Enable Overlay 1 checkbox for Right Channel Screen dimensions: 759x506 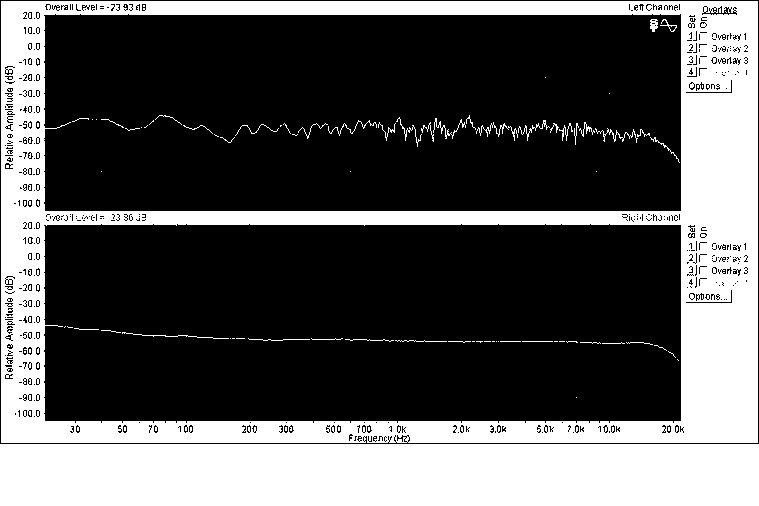pyautogui.click(x=704, y=246)
